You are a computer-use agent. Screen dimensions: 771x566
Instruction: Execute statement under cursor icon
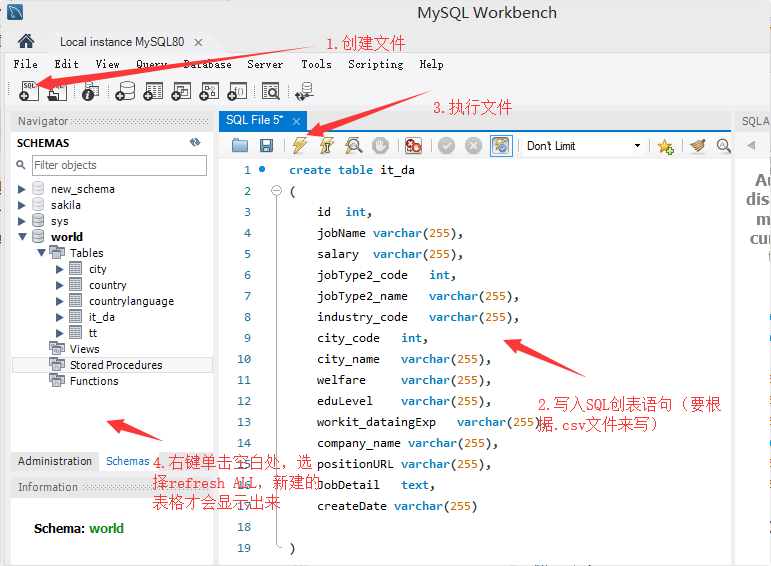tap(326, 146)
